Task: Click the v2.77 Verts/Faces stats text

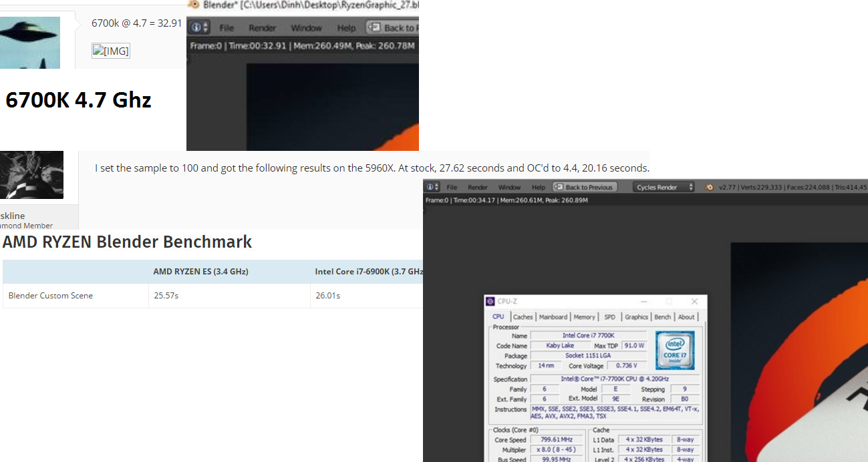Action: pyautogui.click(x=793, y=188)
